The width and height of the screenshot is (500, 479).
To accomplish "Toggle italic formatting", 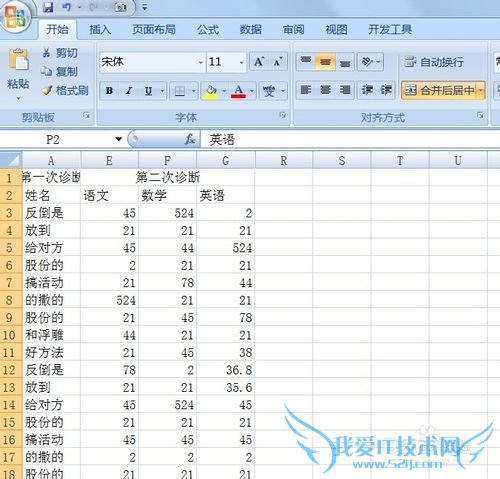I will (129, 91).
